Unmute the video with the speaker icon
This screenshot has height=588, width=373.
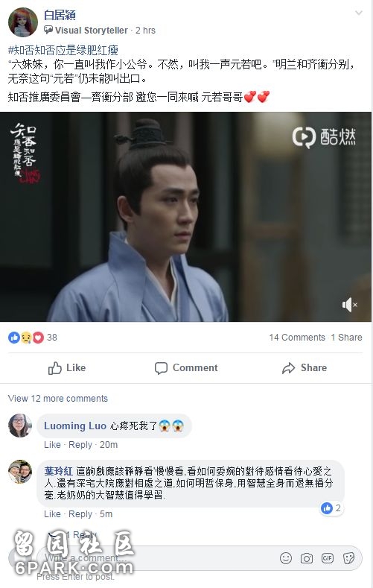(349, 305)
